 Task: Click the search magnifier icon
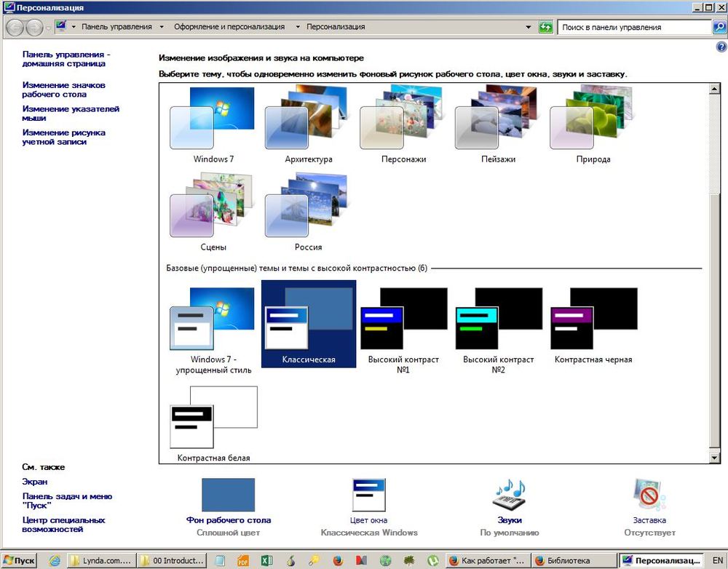719,27
